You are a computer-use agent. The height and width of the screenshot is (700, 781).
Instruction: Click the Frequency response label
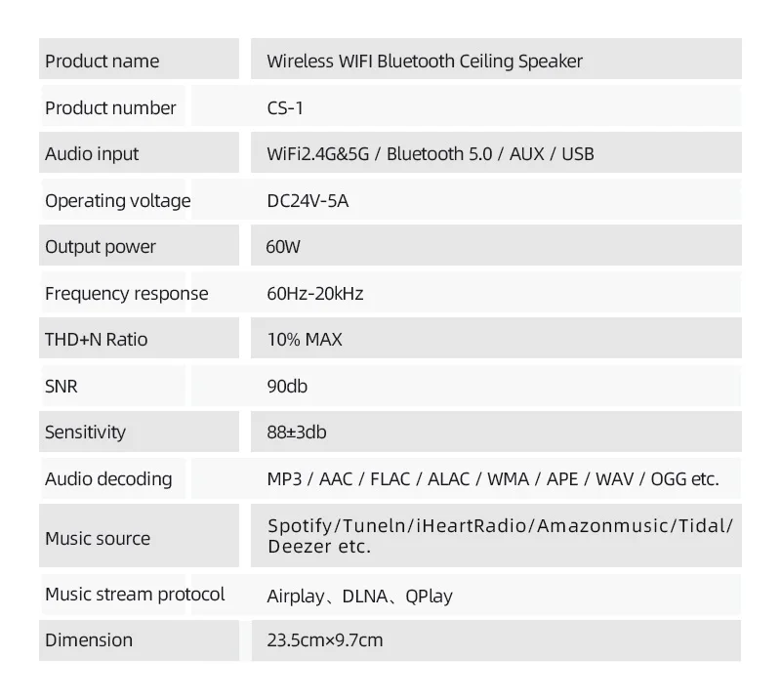pos(126,293)
